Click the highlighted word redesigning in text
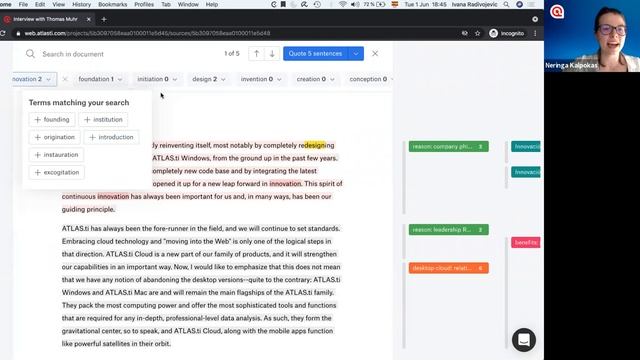 tap(316, 145)
